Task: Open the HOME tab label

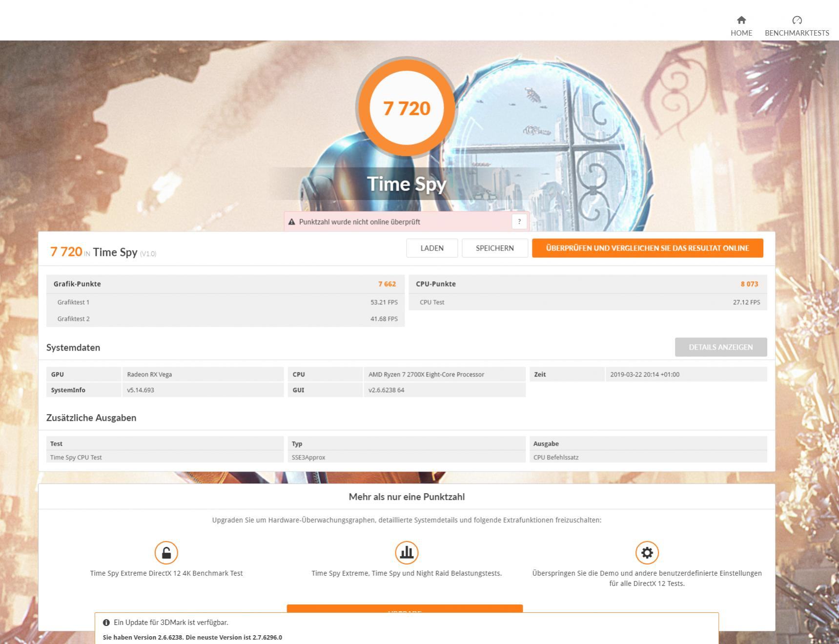Action: click(741, 33)
